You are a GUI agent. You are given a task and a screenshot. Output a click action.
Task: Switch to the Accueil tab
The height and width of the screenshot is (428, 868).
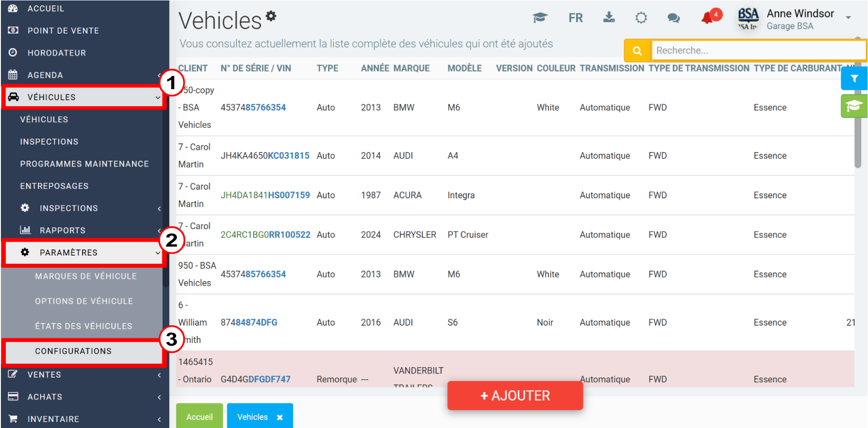[x=199, y=416]
